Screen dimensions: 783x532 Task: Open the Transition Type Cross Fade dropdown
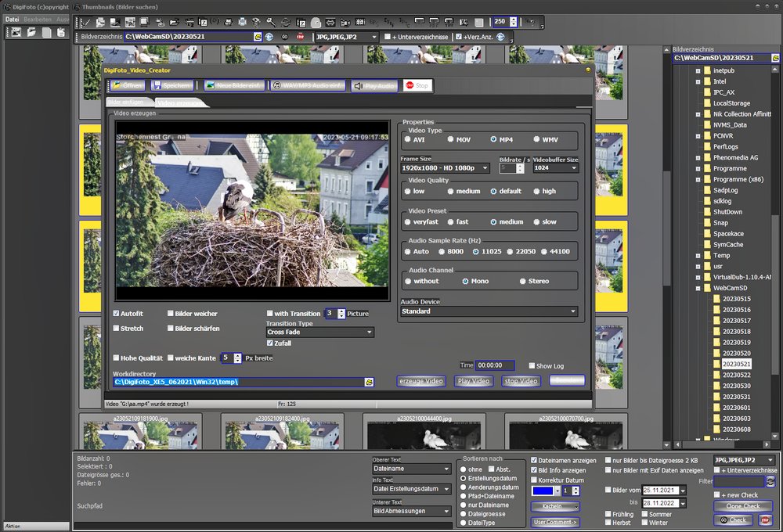[319, 332]
